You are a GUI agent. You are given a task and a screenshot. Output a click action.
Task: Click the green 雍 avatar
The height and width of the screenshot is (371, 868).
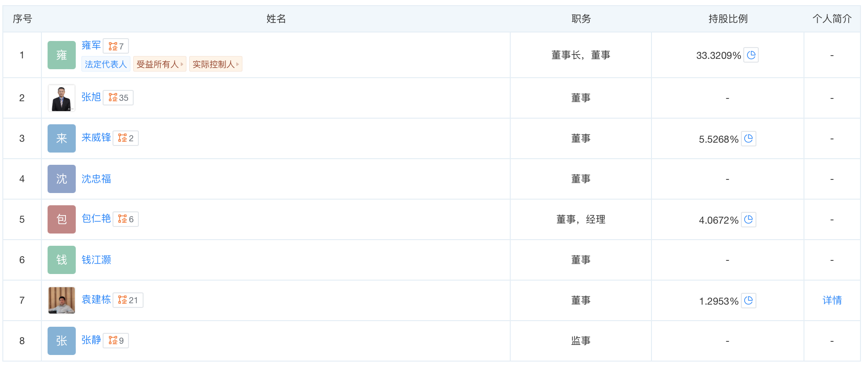click(x=62, y=55)
